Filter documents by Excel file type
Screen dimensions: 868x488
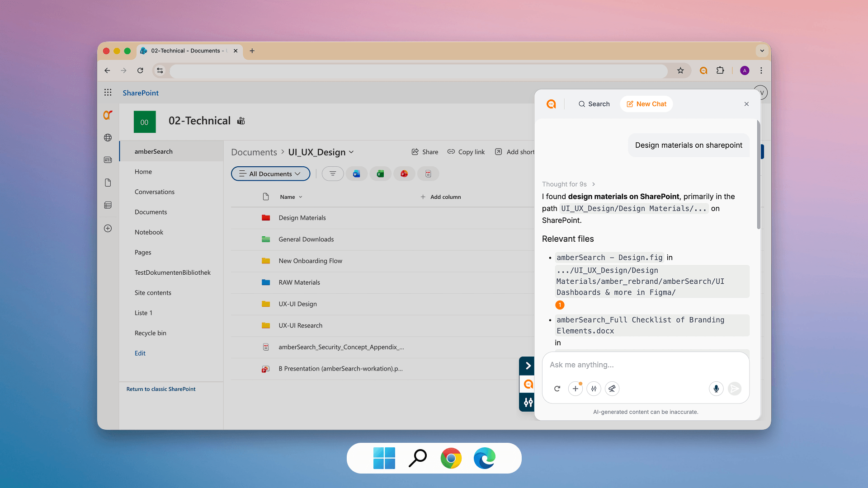click(x=381, y=174)
